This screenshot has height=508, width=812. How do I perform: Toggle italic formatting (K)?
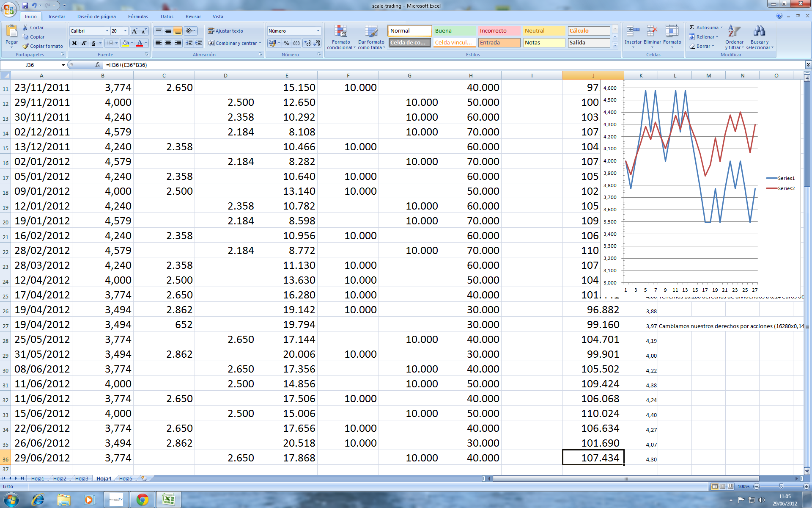84,43
